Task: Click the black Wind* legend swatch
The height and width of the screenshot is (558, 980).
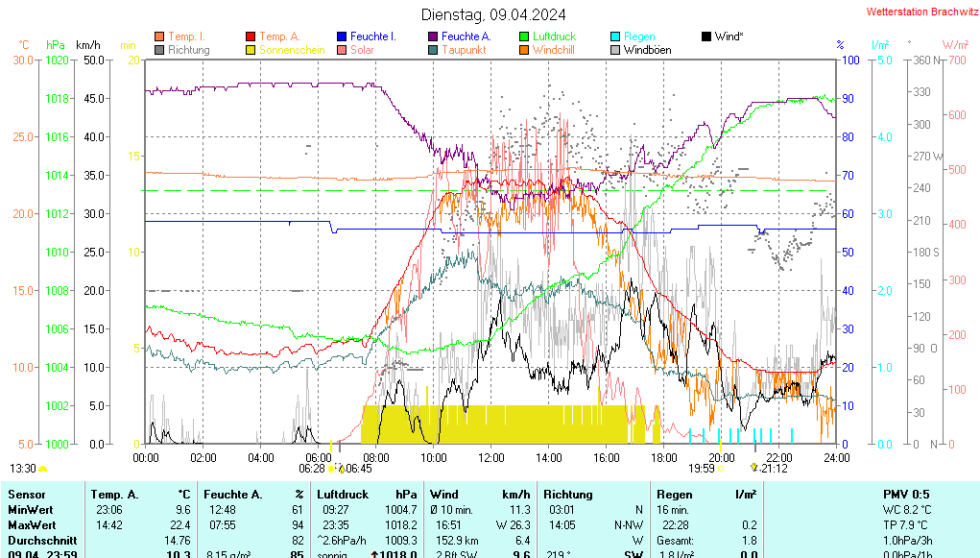Action: point(706,36)
